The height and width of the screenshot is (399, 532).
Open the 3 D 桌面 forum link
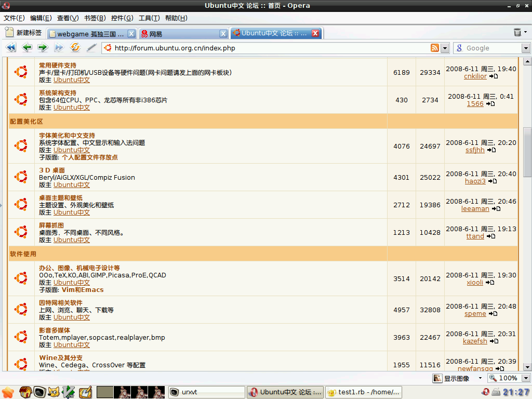click(52, 170)
